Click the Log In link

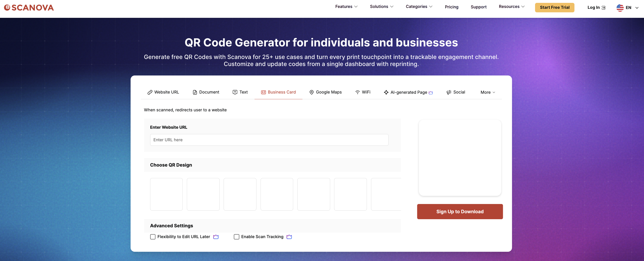[x=596, y=7]
